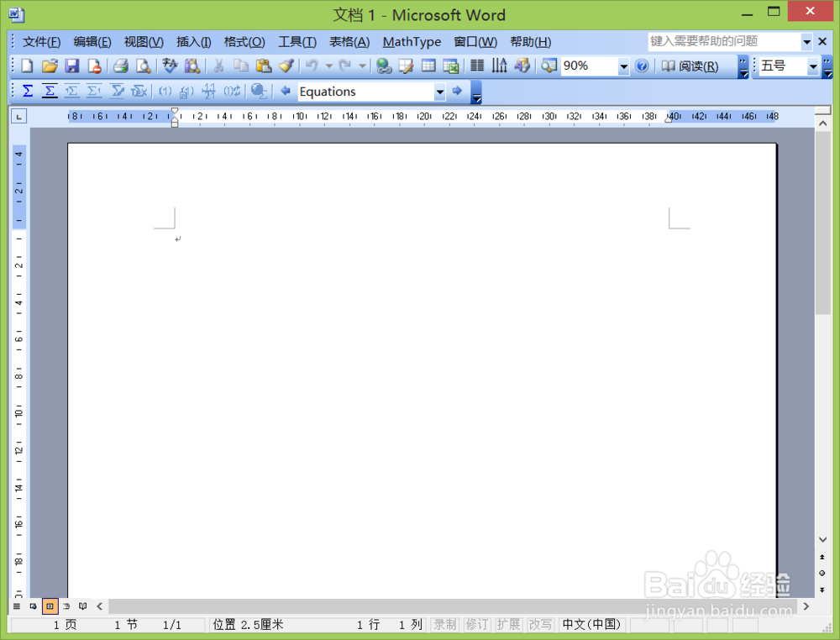Save the document with the floppy disk icon
The image size is (840, 640).
pos(71,66)
